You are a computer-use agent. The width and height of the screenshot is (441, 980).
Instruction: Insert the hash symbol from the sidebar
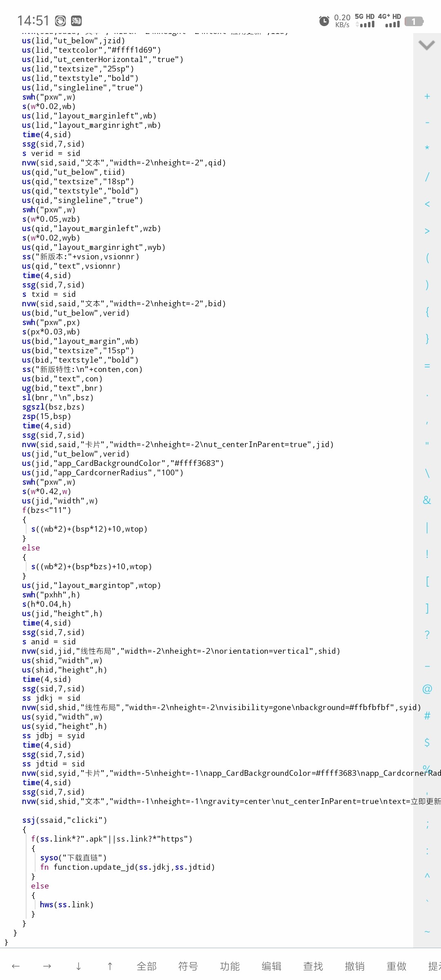[427, 716]
